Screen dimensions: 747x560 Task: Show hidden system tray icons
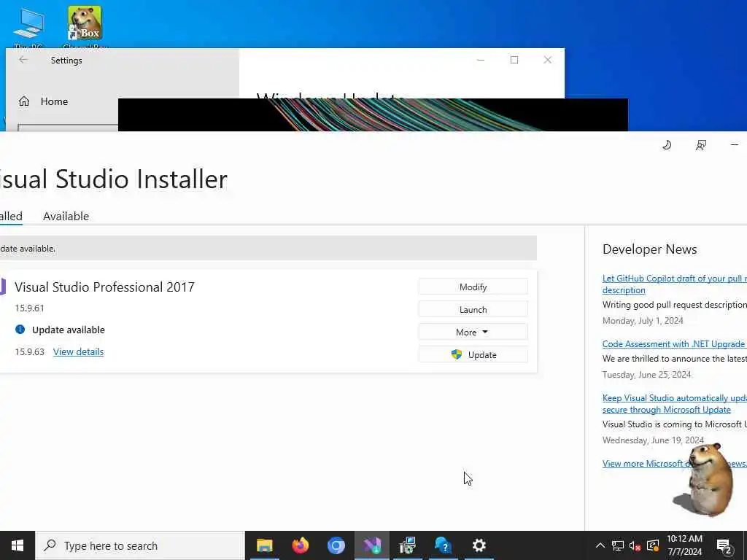pos(600,545)
